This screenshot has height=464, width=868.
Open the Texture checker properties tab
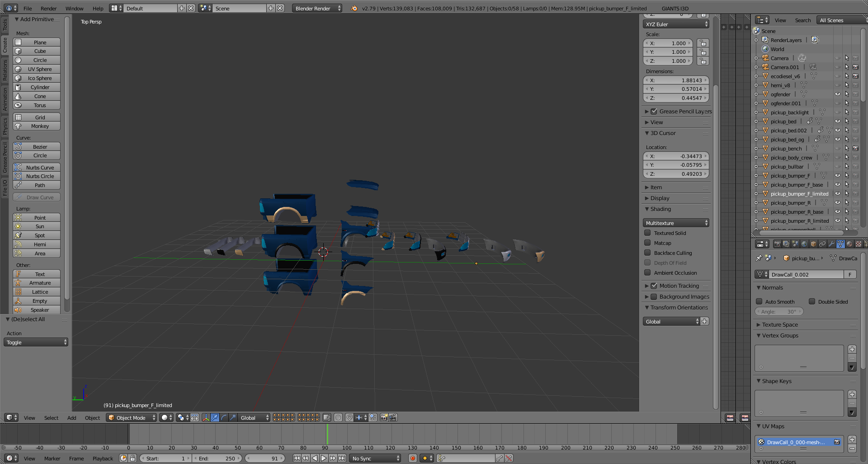[x=859, y=244]
